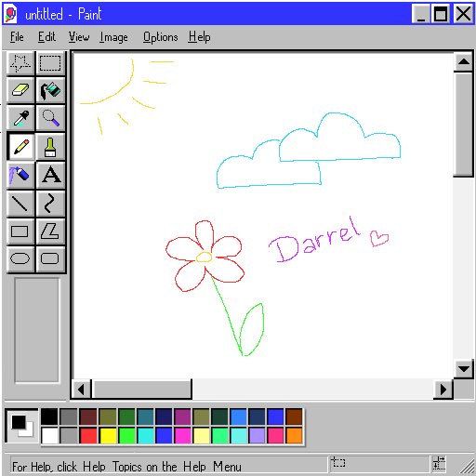Click the Paint app icon in title bar
The height and width of the screenshot is (476, 476).
pos(11,14)
